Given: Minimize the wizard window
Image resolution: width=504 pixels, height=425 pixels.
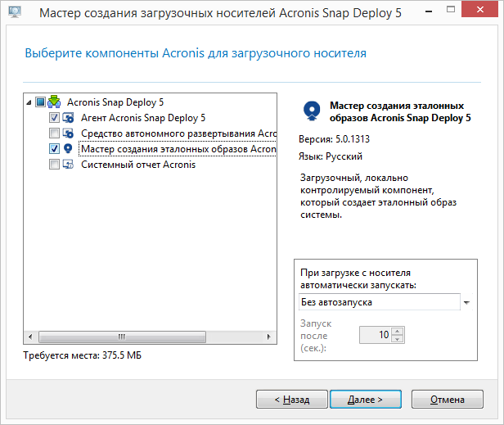Looking at the screenshot, I should [429, 11].
